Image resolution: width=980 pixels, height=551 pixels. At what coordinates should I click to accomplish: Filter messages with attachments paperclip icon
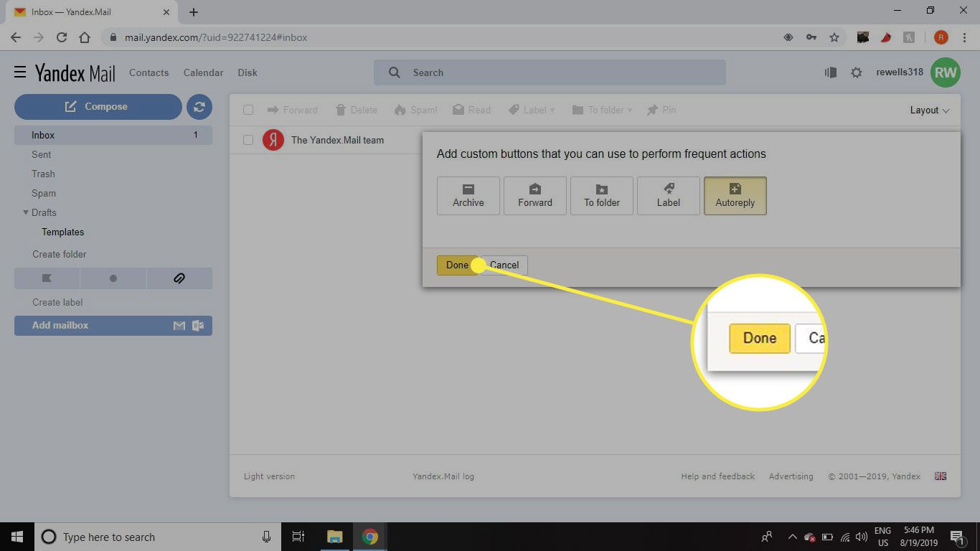click(179, 278)
